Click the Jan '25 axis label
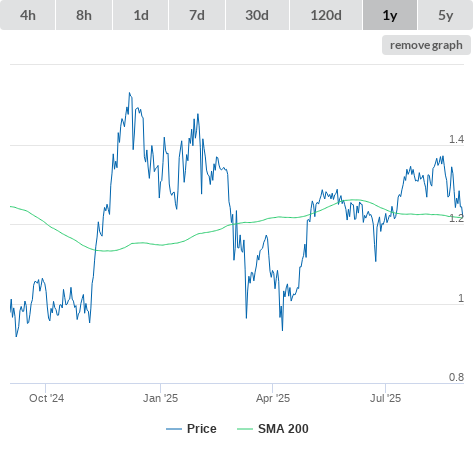Image resolution: width=474 pixels, height=455 pixels. [x=160, y=398]
